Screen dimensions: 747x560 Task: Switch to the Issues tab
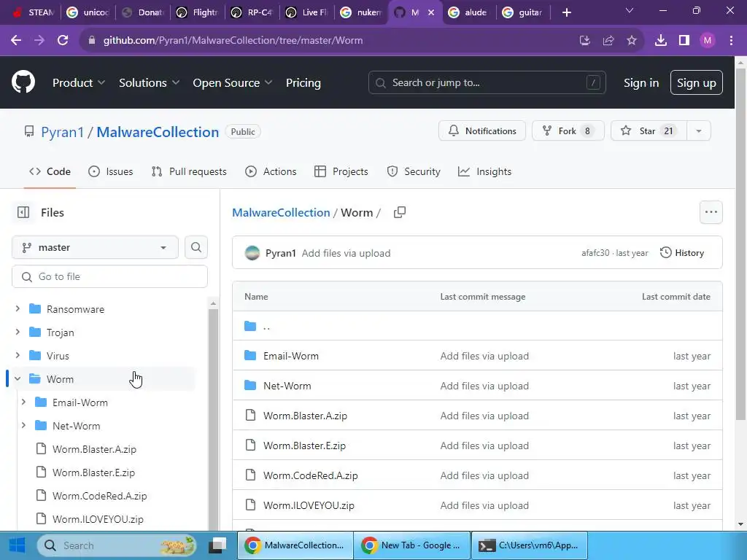pyautogui.click(x=111, y=171)
